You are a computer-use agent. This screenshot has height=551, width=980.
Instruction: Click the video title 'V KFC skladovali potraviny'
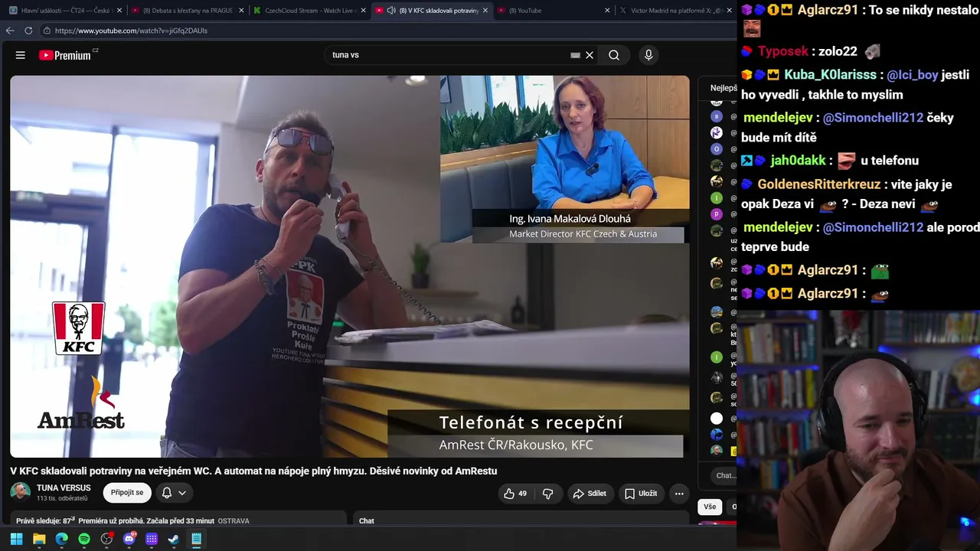pyautogui.click(x=253, y=471)
